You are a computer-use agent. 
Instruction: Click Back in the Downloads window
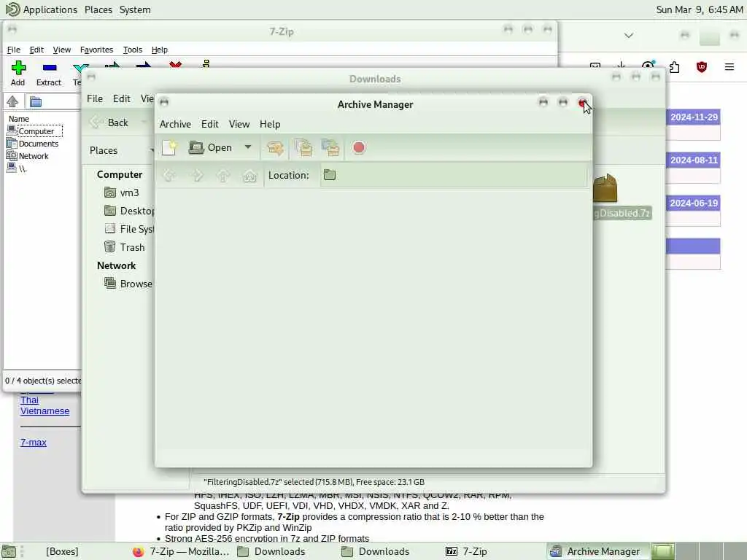pos(109,122)
